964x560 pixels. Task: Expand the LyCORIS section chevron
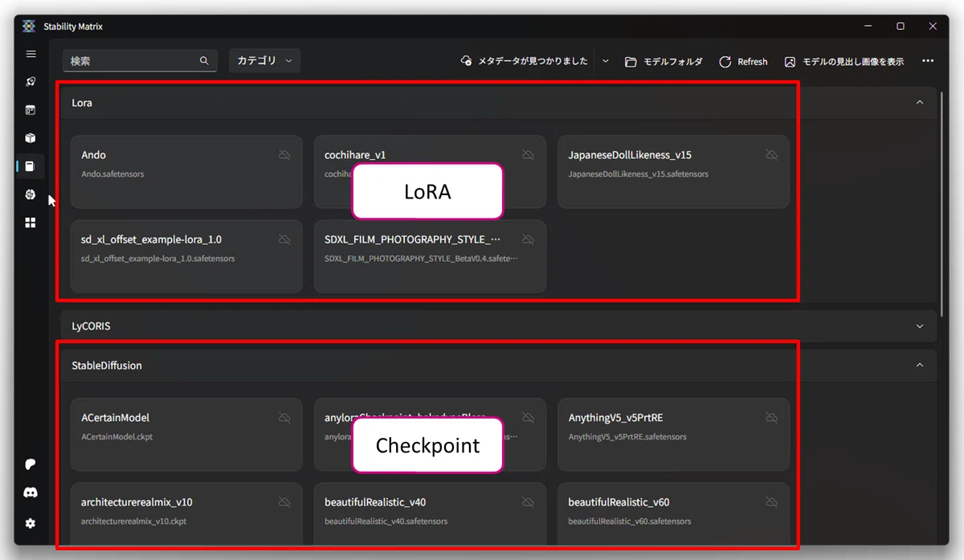pyautogui.click(x=920, y=326)
